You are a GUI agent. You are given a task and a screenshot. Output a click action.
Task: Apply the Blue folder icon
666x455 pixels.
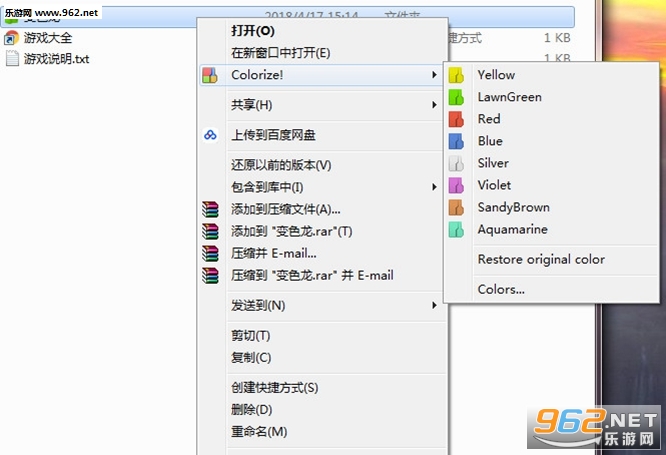click(456, 141)
